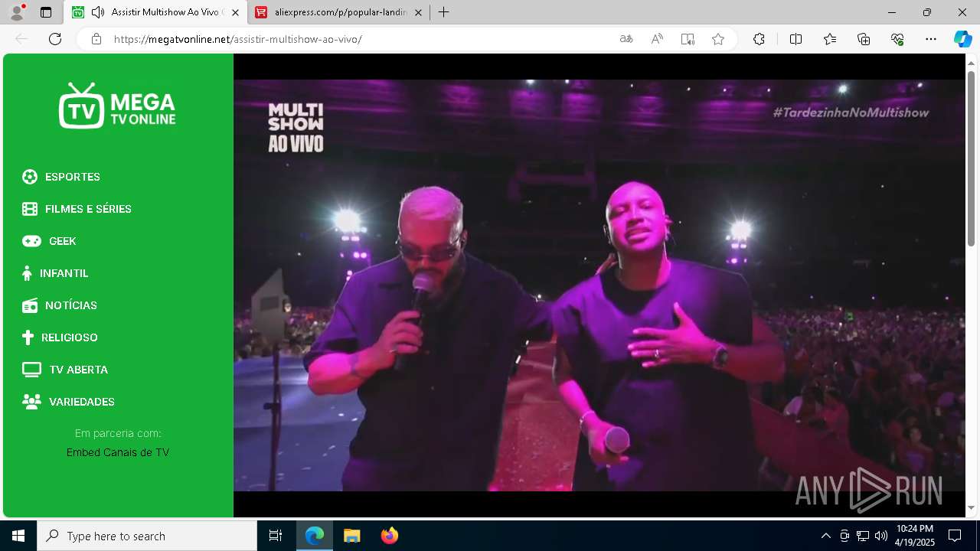Click the gamepad Geek icon
The image size is (980, 551).
point(31,241)
